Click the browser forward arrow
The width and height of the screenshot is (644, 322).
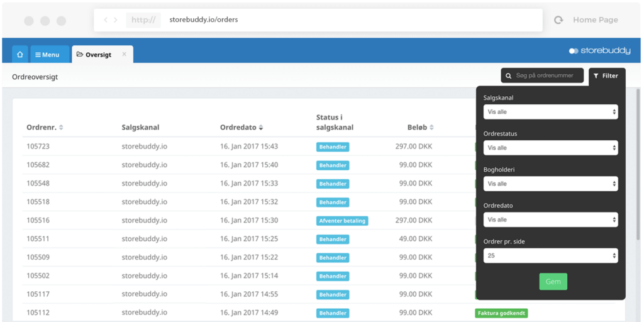point(116,20)
